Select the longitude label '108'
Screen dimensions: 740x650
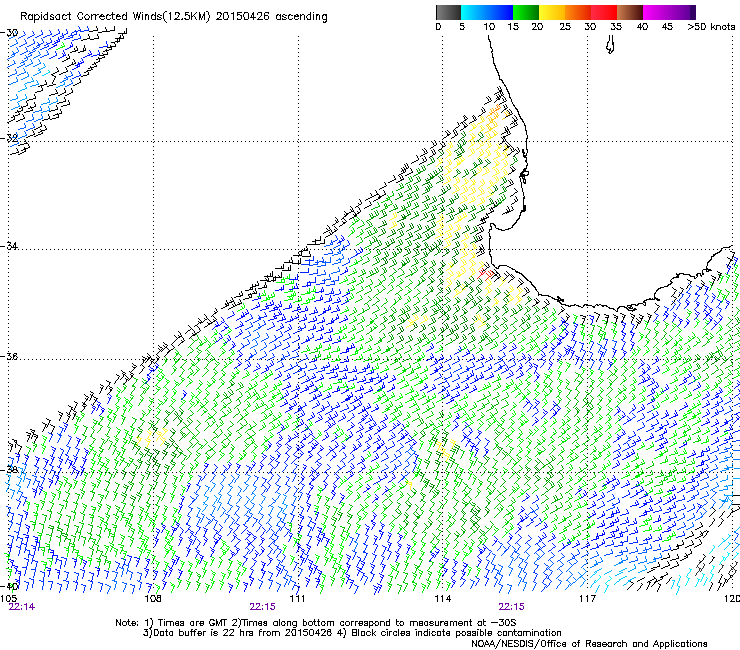click(x=153, y=599)
